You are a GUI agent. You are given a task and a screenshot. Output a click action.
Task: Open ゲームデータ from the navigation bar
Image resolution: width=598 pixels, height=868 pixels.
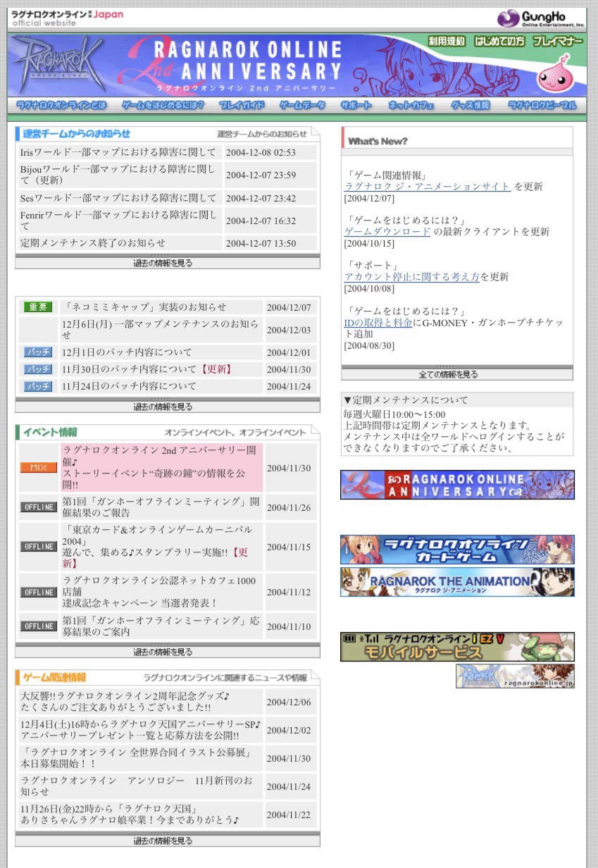point(302,105)
